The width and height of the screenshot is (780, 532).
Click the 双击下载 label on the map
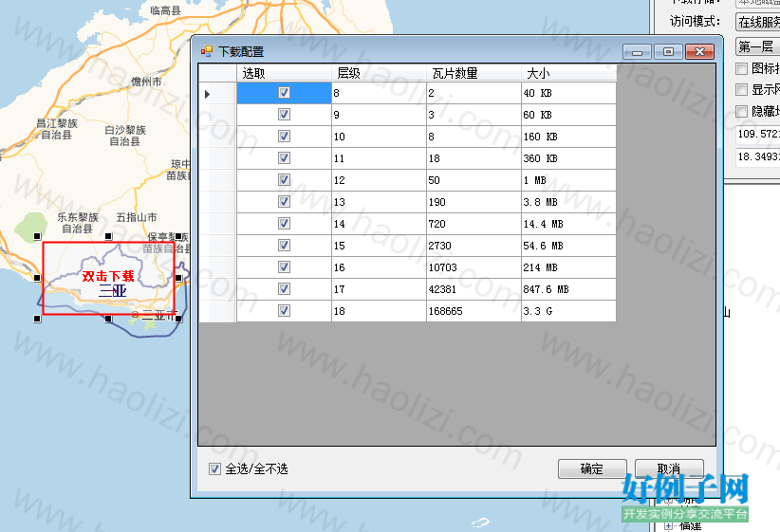[x=108, y=277]
